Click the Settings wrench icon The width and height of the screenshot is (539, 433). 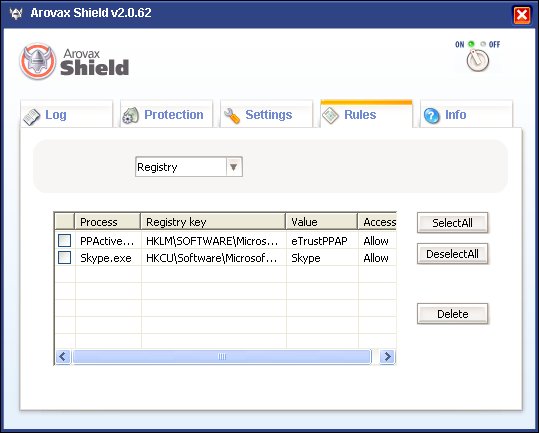232,115
